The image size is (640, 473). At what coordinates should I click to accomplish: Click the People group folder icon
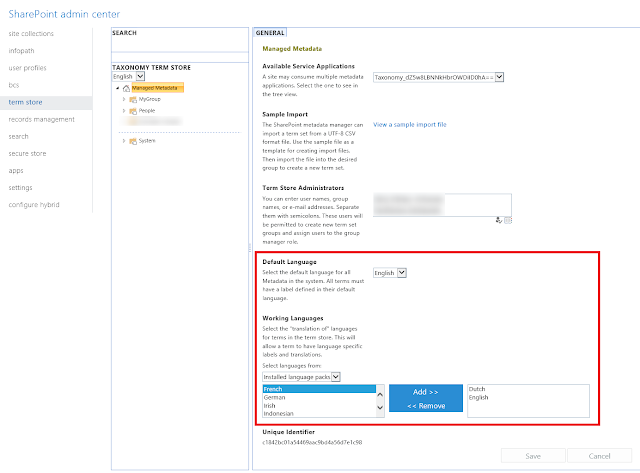click(133, 112)
